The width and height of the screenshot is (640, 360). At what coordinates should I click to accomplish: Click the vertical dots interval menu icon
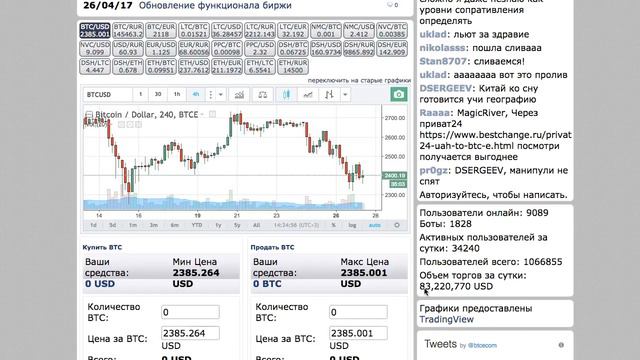(x=211, y=95)
